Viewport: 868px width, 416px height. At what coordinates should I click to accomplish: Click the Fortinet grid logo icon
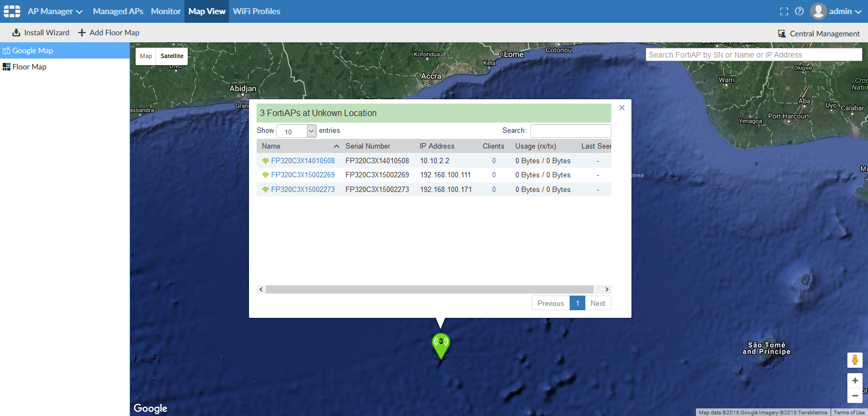point(12,11)
